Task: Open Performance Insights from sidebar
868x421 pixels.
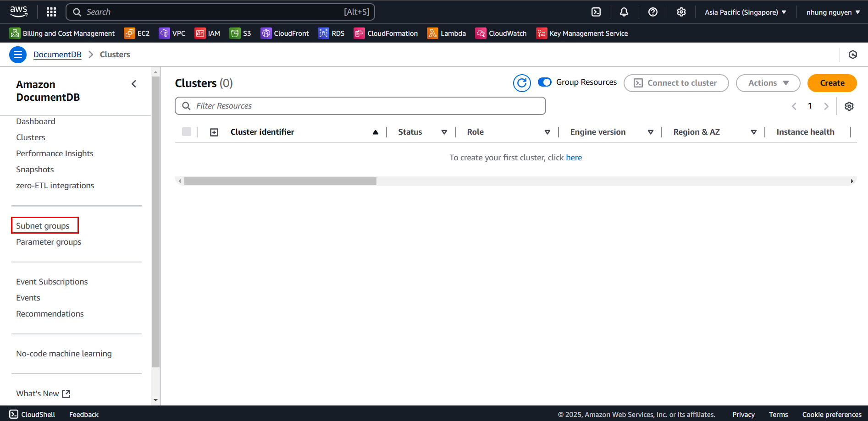Action: pos(55,153)
